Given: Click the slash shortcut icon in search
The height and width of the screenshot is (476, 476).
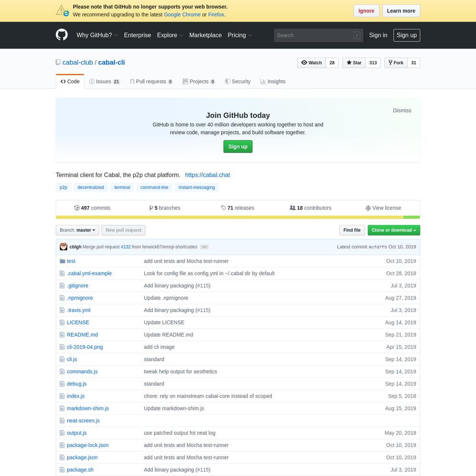Looking at the screenshot, I should pos(357,35).
